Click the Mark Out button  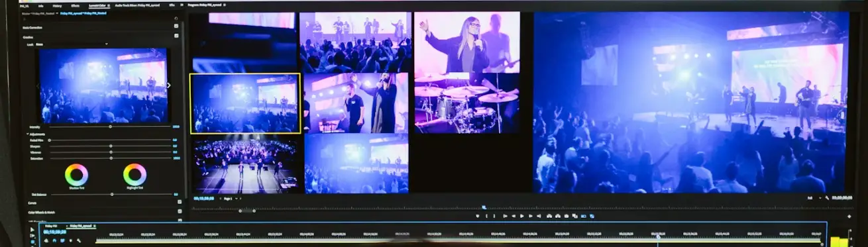pos(494,216)
